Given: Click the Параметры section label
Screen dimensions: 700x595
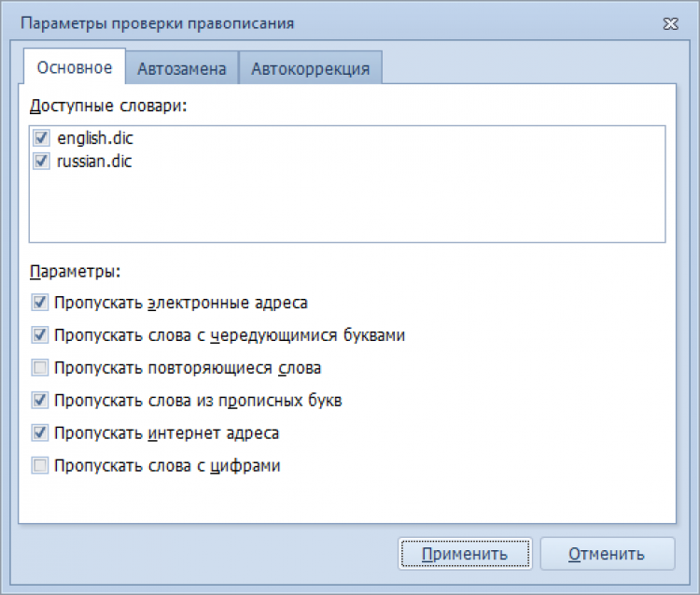Looking at the screenshot, I should tap(75, 273).
